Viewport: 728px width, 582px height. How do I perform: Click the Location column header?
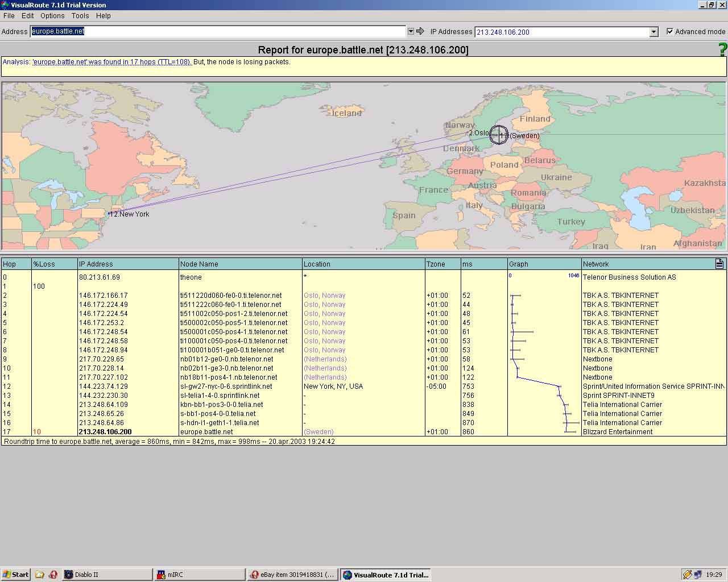363,264
